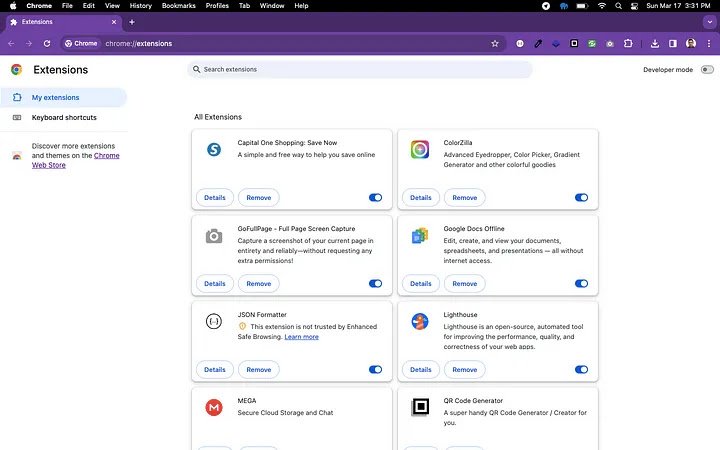Viewport: 720px width, 450px height.
Task: Click the MEGA card icon
Action: click(214, 407)
